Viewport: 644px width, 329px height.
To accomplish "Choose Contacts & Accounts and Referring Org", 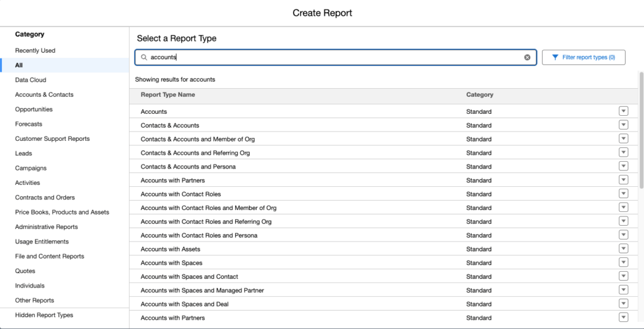I will pos(195,153).
